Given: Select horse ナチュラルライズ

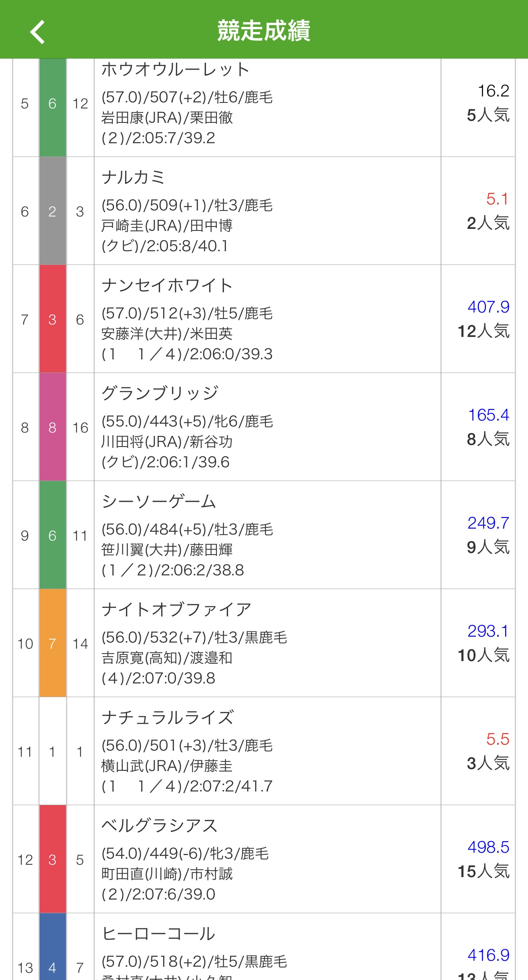Looking at the screenshot, I should pyautogui.click(x=168, y=717).
